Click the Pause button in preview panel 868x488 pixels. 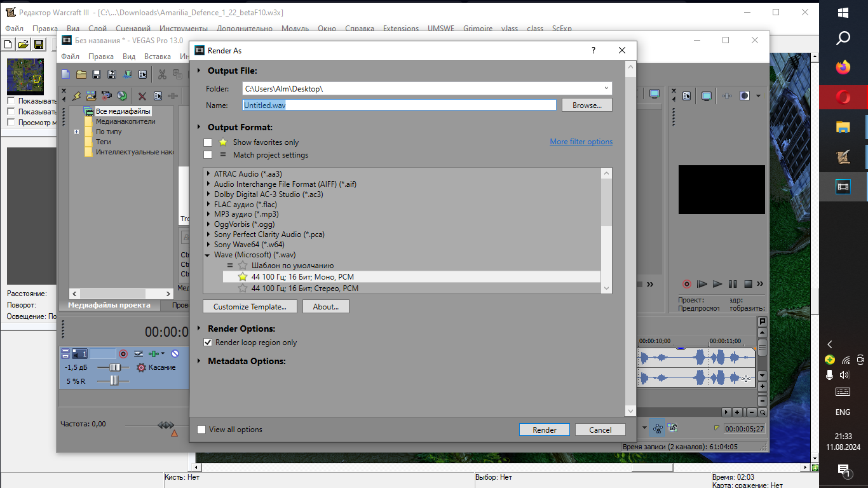733,284
